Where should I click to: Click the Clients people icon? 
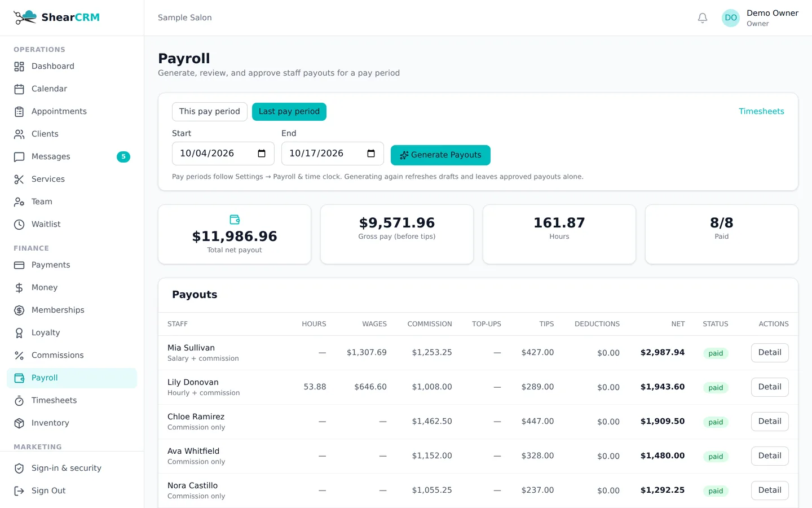[19, 134]
